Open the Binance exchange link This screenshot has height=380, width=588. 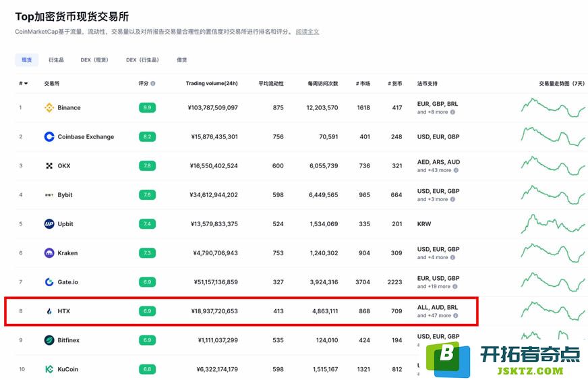69,108
